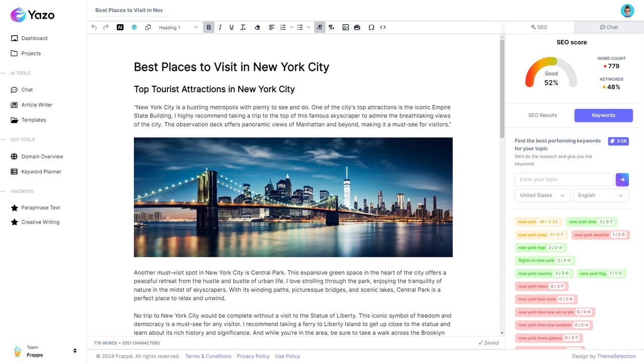Image resolution: width=644 pixels, height=363 pixels.
Task: Select the eraser highlight tool
Action: (x=257, y=27)
